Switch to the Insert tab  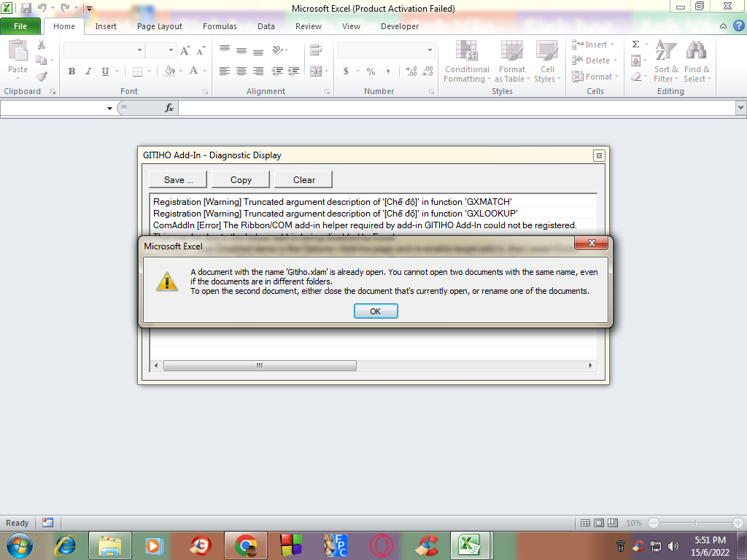point(106,26)
